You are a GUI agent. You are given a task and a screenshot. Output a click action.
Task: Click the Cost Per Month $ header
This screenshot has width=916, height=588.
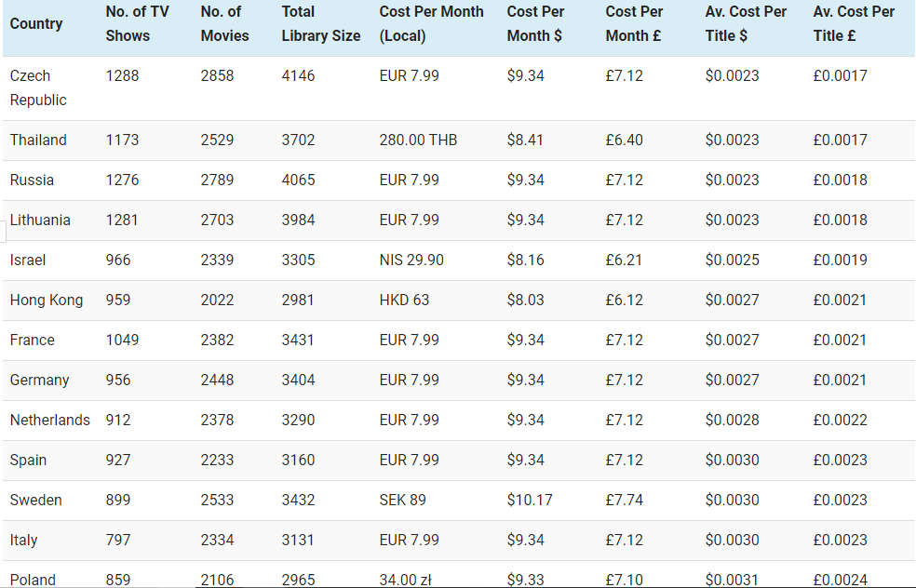tap(535, 24)
